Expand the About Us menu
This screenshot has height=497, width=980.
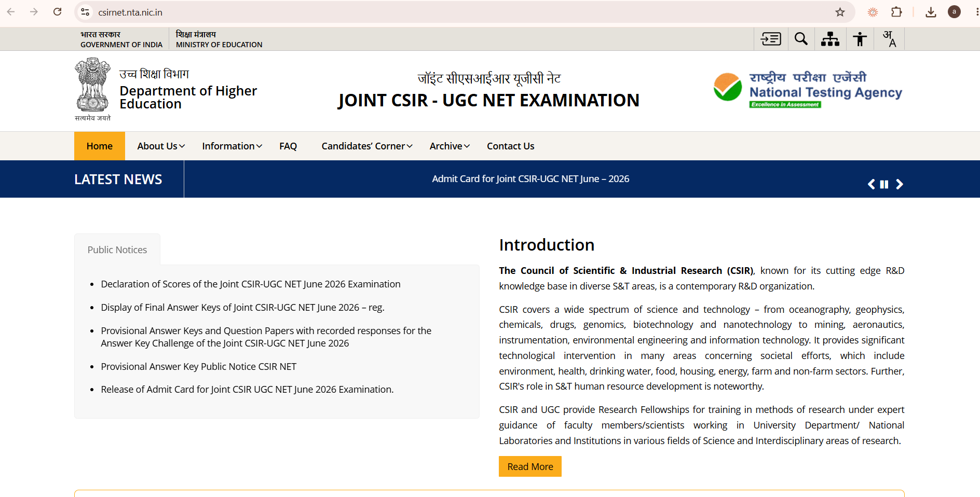pyautogui.click(x=161, y=146)
